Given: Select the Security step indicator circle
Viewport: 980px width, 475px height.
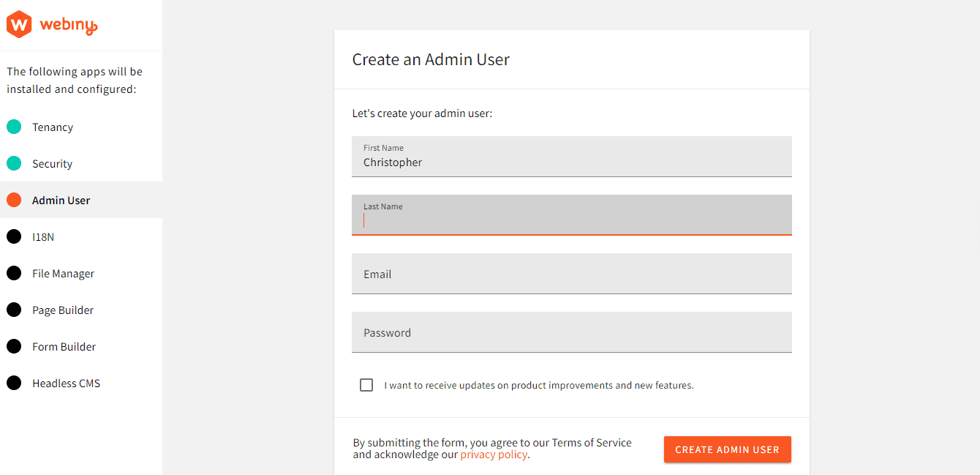Looking at the screenshot, I should pos(13,163).
